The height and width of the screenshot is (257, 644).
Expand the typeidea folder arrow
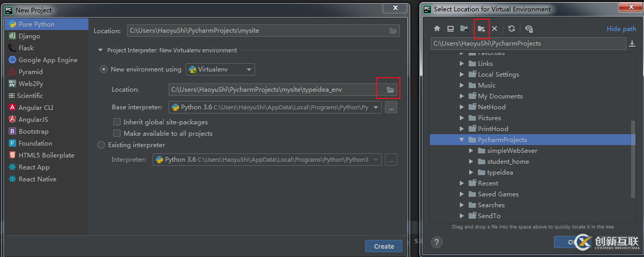point(471,173)
